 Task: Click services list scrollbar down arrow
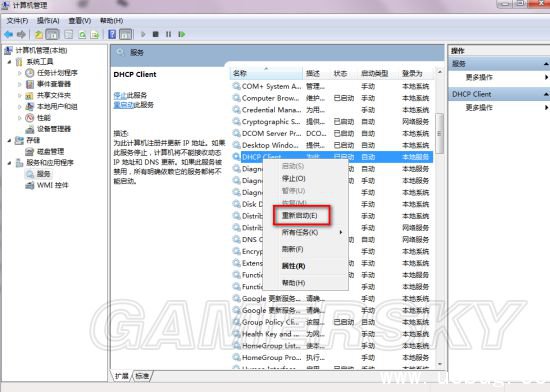click(x=440, y=364)
